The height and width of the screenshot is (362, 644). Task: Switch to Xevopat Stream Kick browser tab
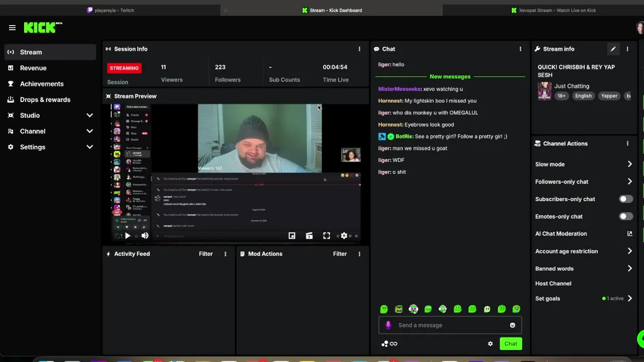553,10
